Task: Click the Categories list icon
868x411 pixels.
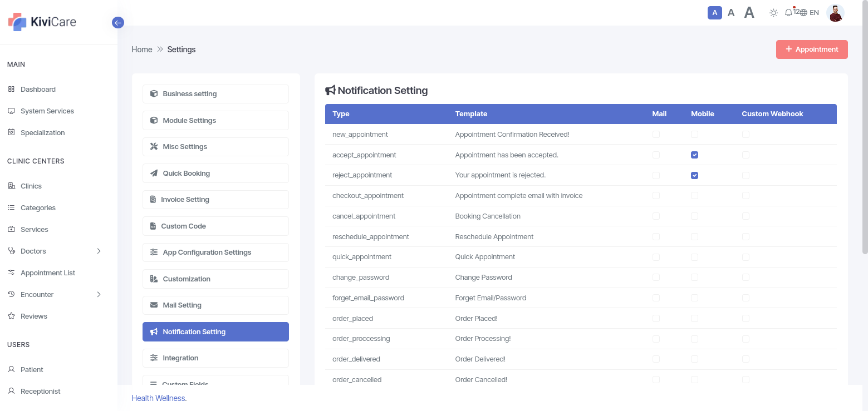Action: 11,207
